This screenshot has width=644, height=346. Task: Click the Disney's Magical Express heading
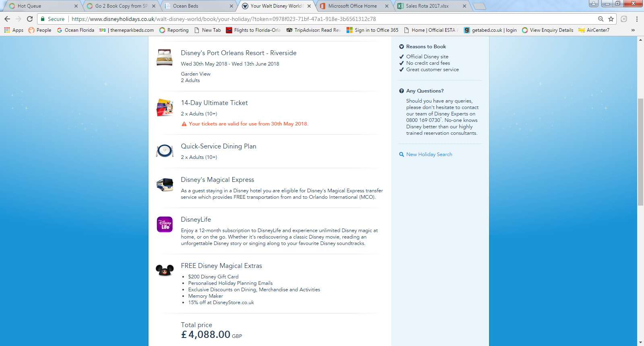(217, 180)
